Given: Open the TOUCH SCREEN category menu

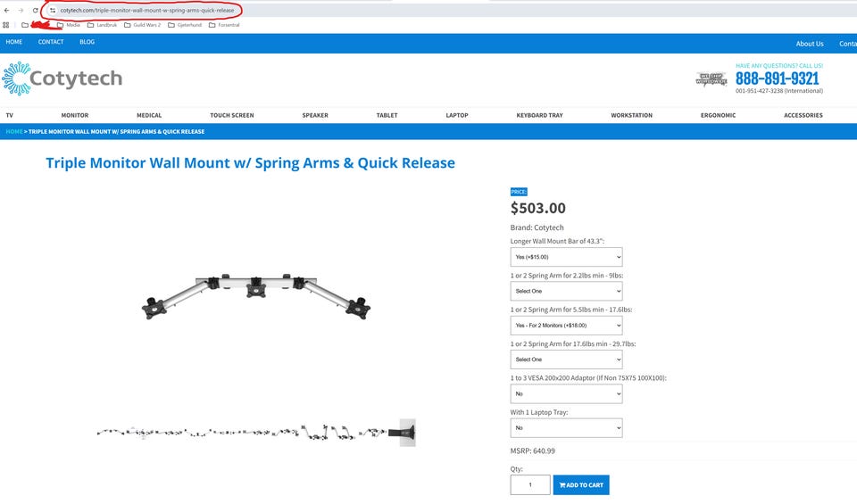Looking at the screenshot, I should 232,115.
